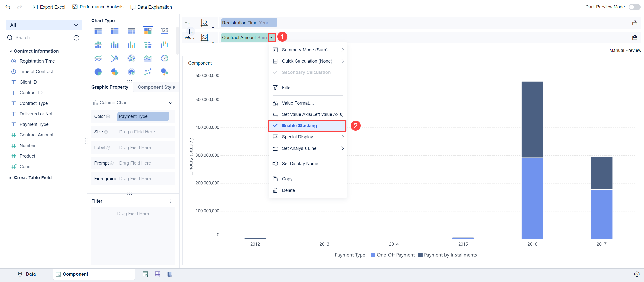Expand the Cross-Table Field group

pyautogui.click(x=10, y=178)
